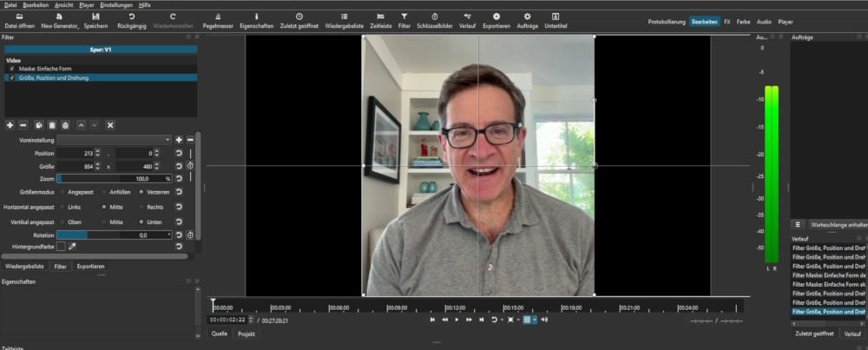
Task: Show the Zeitleiste timeline panel
Action: [x=381, y=20]
